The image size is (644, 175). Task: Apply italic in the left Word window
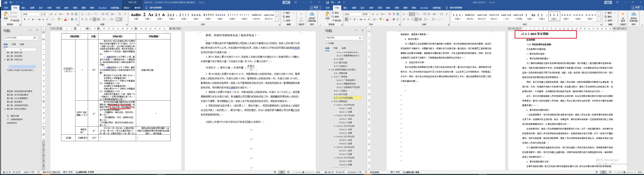click(28, 19)
